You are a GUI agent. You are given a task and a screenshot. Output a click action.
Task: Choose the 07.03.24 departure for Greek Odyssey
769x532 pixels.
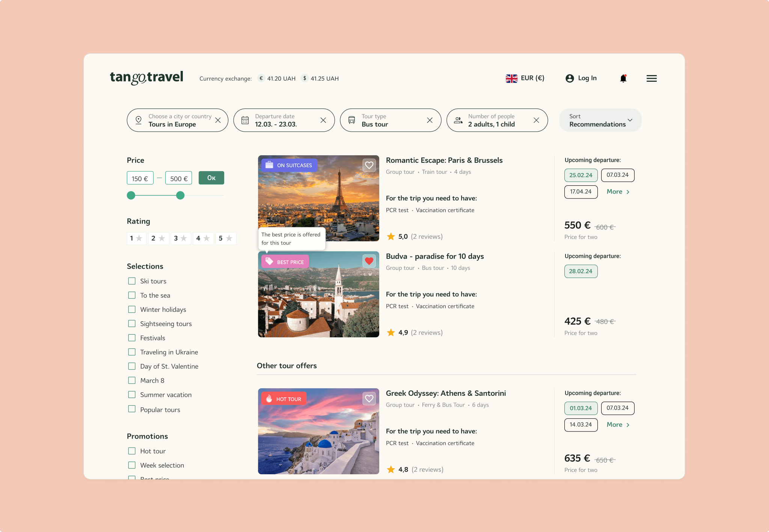coord(617,408)
